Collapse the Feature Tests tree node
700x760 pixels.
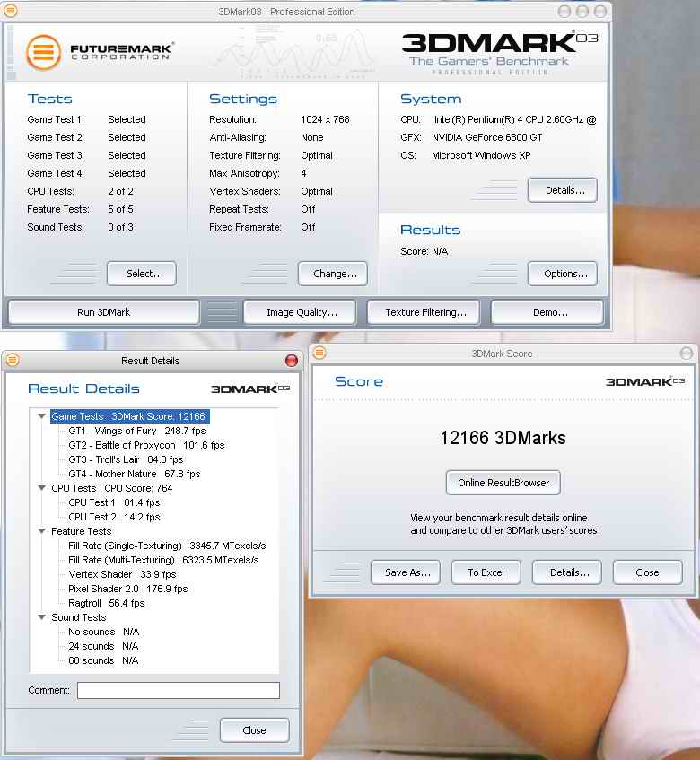tap(41, 531)
